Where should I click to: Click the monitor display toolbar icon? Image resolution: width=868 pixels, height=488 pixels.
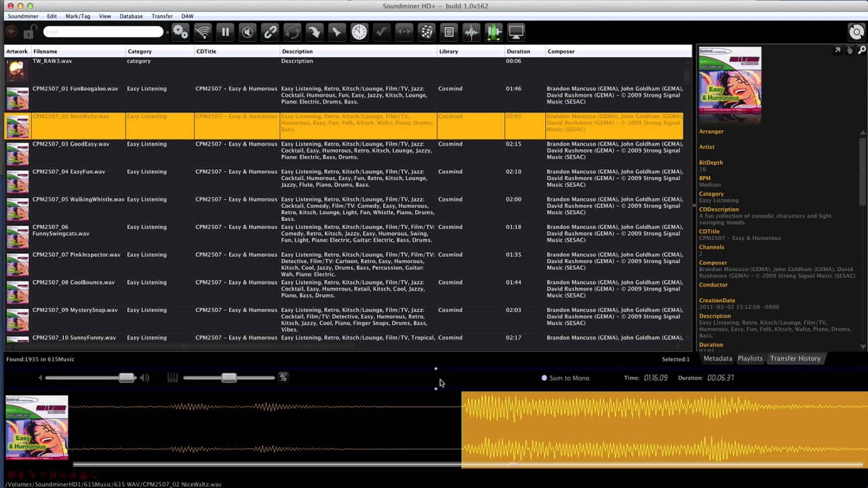coord(516,32)
